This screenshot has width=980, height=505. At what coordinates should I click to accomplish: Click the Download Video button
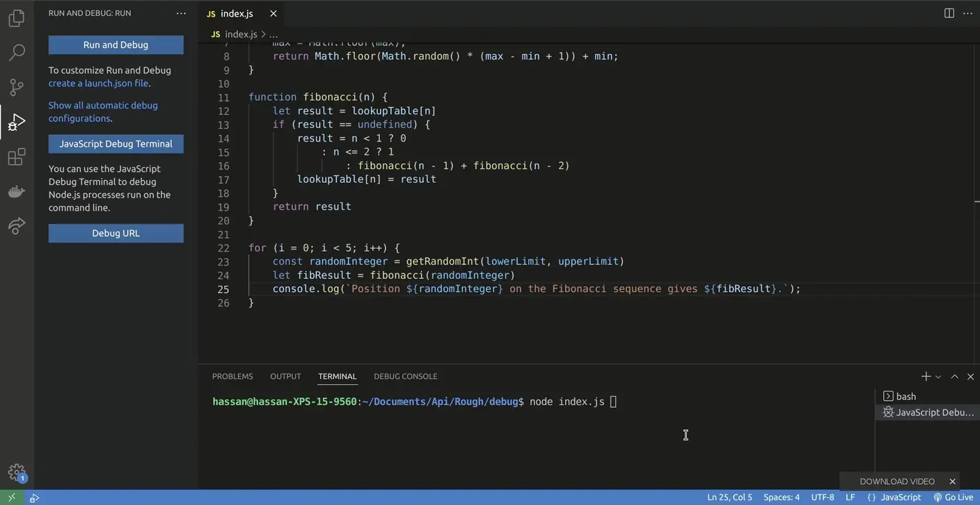pos(896,481)
